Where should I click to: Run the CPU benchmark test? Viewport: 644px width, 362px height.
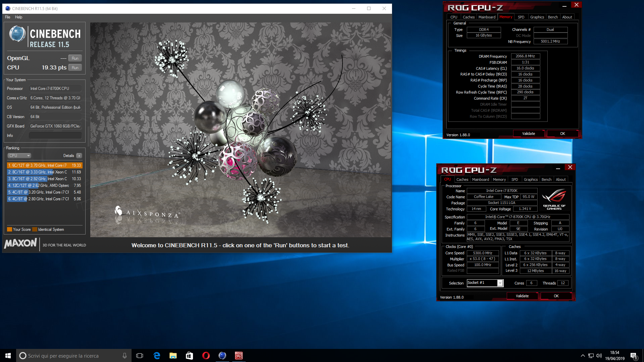(x=75, y=67)
